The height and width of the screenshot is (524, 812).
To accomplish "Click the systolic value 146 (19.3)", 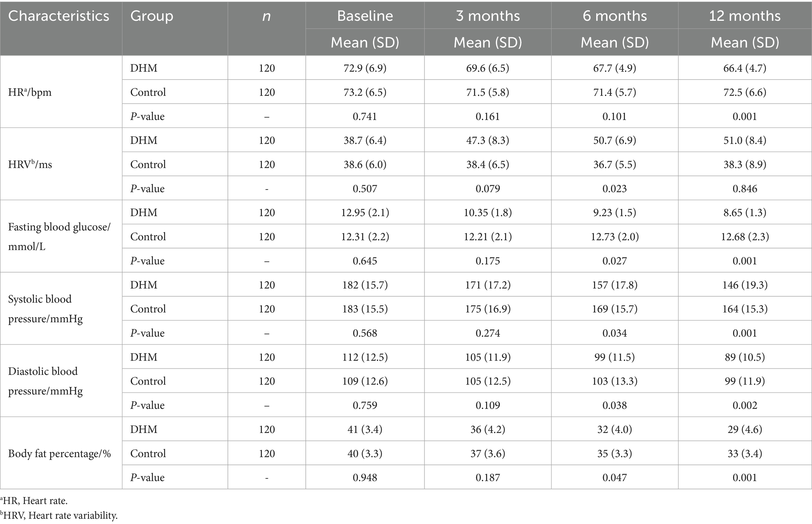I will pyautogui.click(x=744, y=285).
